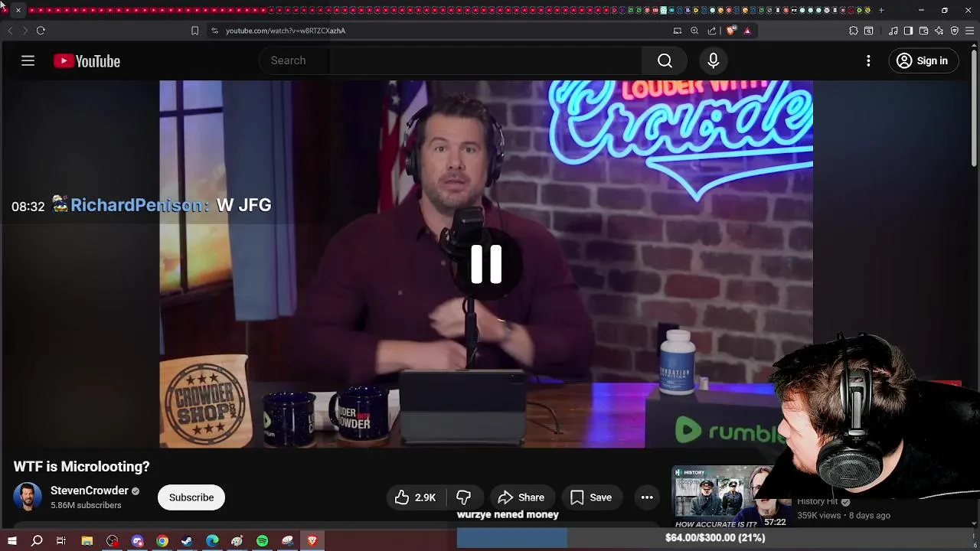Viewport: 980px width, 551px height.
Task: Click the "5.86M subscribers" text
Action: click(x=86, y=505)
